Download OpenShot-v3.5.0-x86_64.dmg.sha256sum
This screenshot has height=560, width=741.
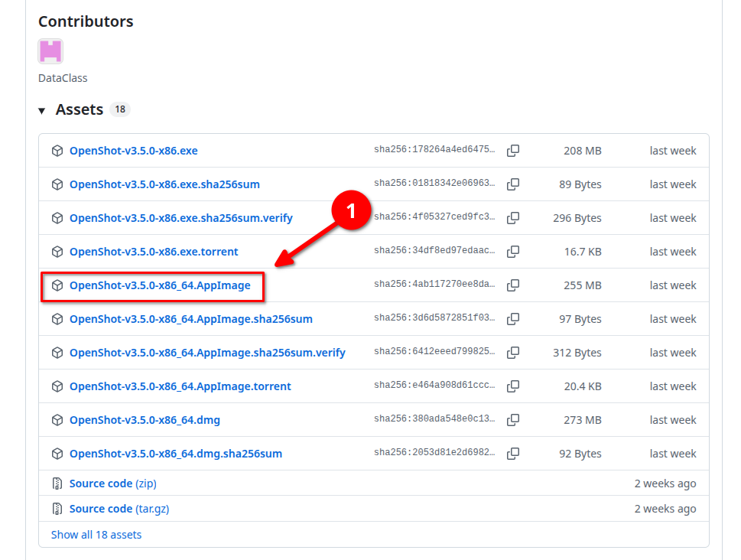[176, 454]
